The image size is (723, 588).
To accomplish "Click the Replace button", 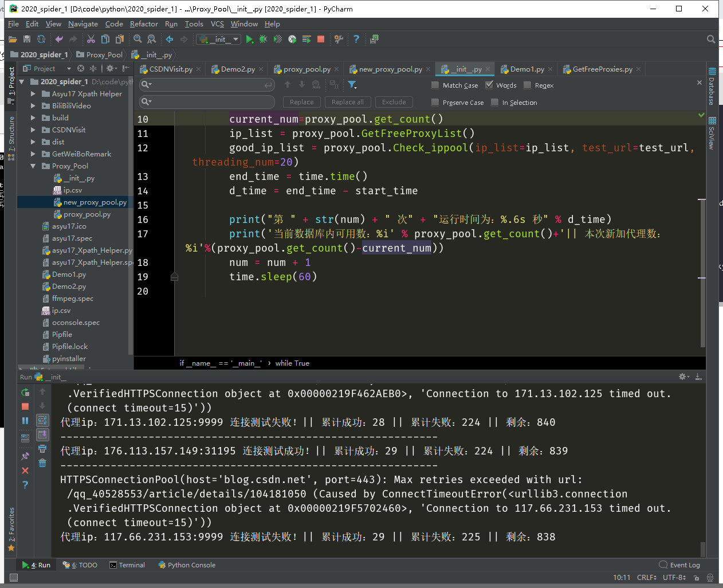I will (x=302, y=102).
